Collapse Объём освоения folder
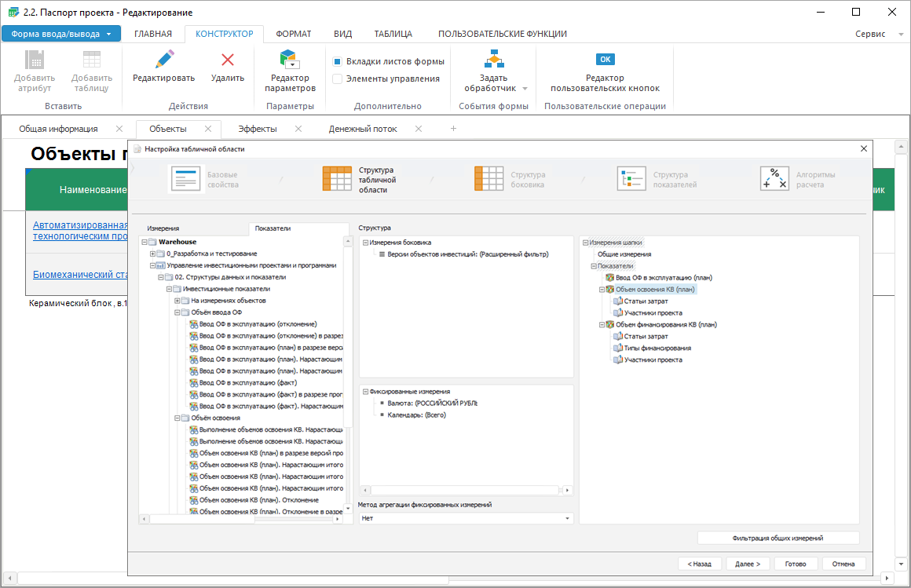The image size is (911, 588). tap(177, 418)
